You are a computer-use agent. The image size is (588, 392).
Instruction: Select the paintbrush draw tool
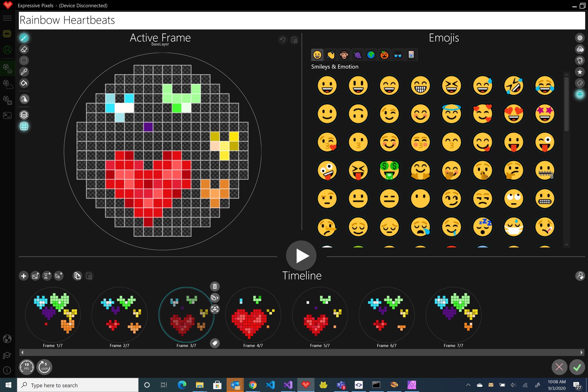coord(24,38)
